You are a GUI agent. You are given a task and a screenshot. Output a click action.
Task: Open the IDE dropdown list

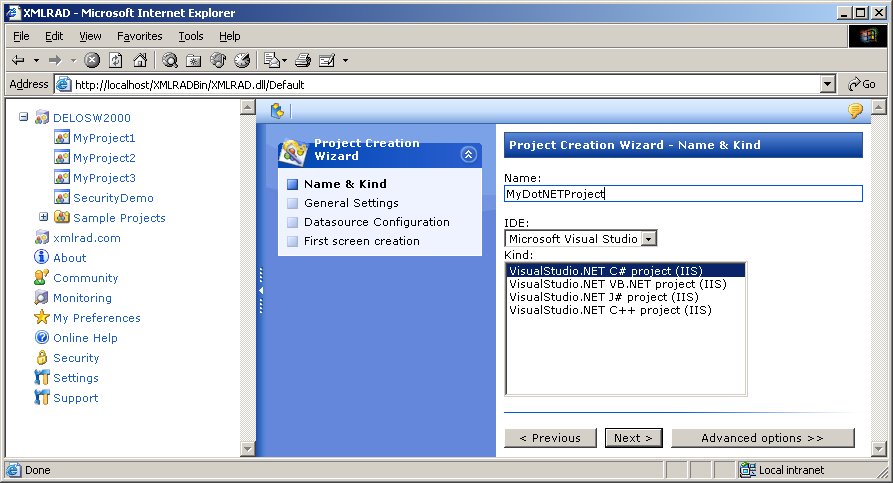649,239
